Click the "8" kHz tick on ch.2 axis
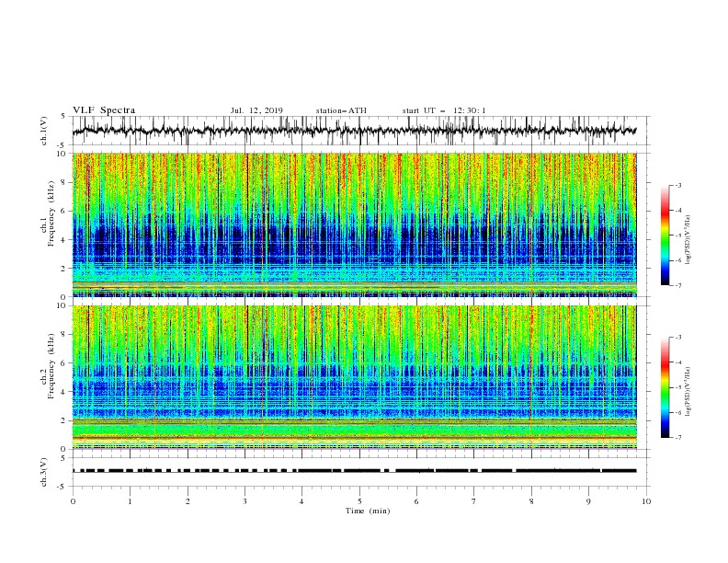The width and height of the screenshot is (728, 563). [65, 335]
